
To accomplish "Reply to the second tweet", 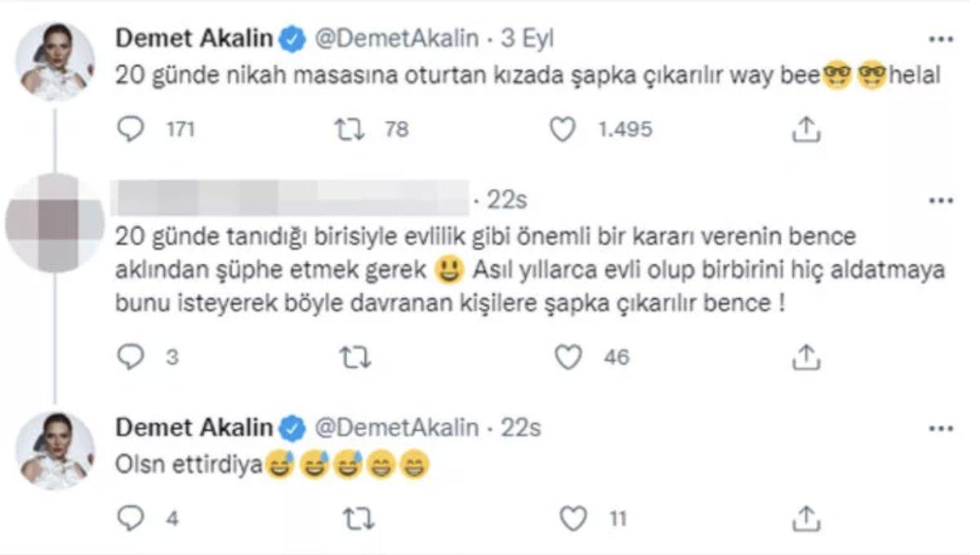I will click(x=131, y=356).
